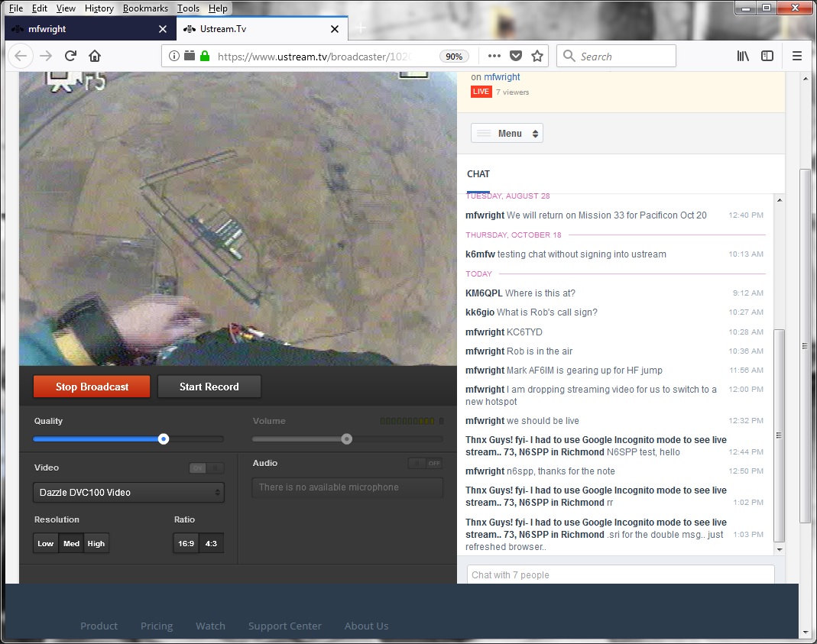Click the Stop Broadcast button

(x=92, y=387)
